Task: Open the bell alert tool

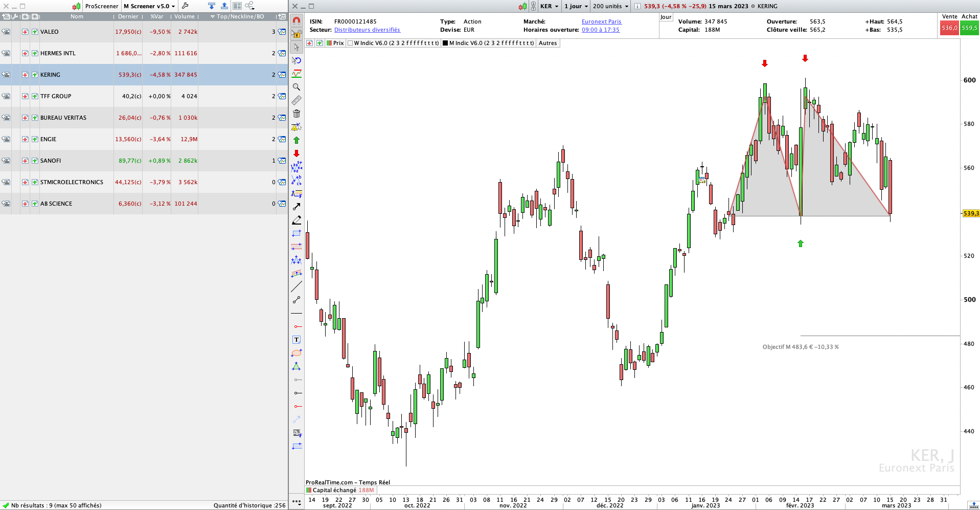Action: tap(297, 127)
